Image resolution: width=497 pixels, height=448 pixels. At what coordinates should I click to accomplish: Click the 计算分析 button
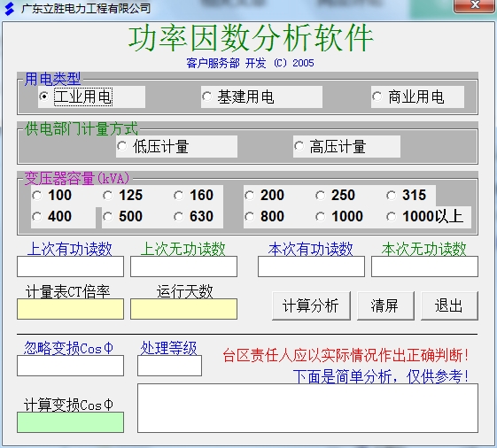311,305
